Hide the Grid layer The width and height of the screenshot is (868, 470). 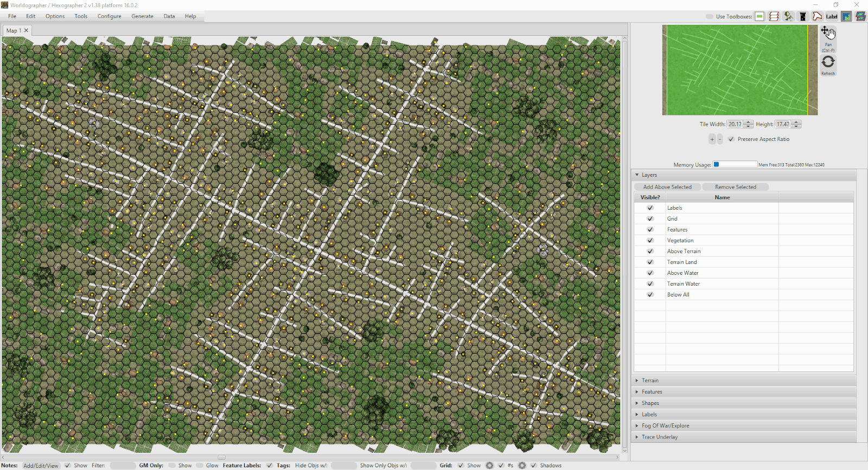pos(650,218)
